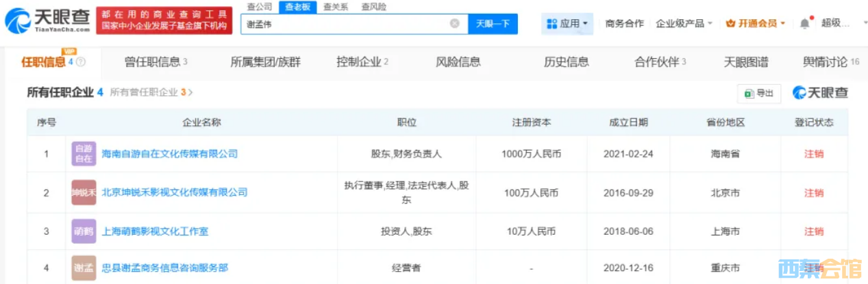The height and width of the screenshot is (284, 868).
Task: Click the 导出 export button
Action: (759, 93)
